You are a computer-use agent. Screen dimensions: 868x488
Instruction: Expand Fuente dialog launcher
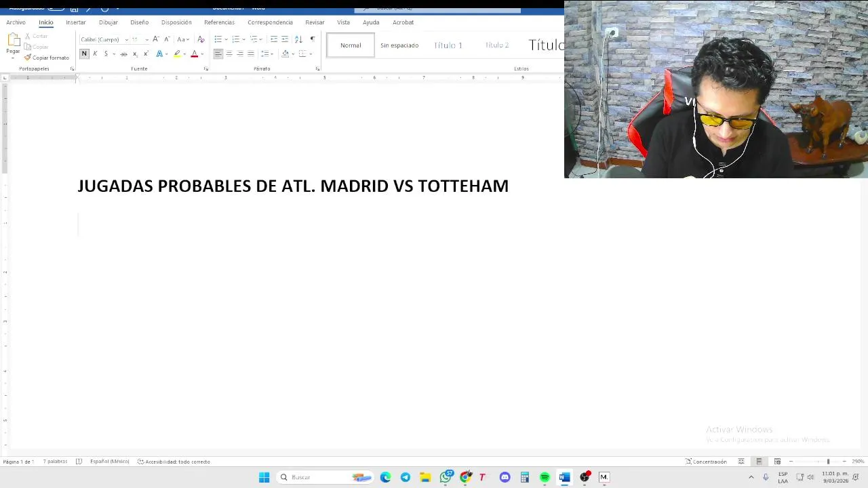point(205,68)
